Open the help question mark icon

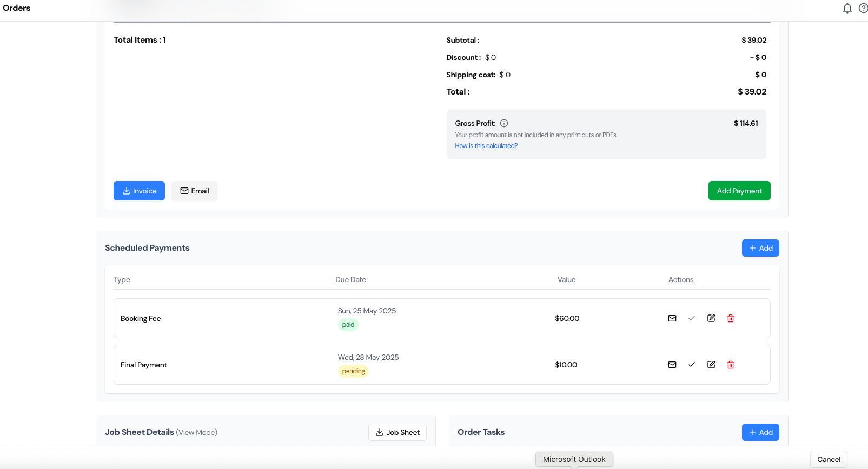point(863,8)
